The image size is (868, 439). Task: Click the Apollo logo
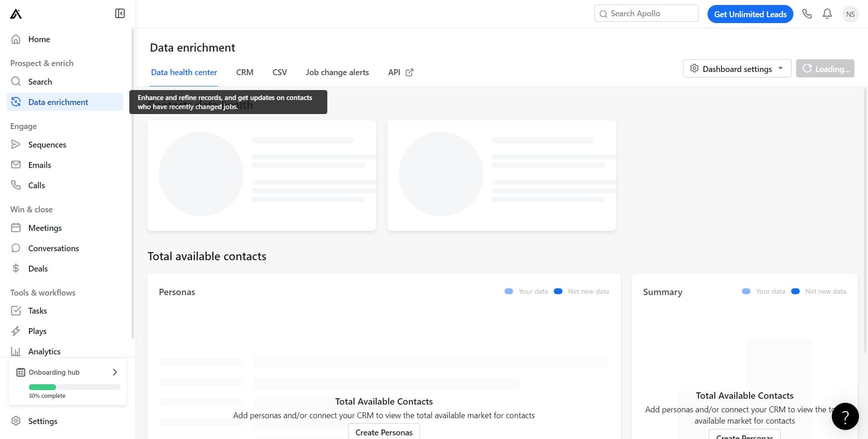[x=15, y=14]
